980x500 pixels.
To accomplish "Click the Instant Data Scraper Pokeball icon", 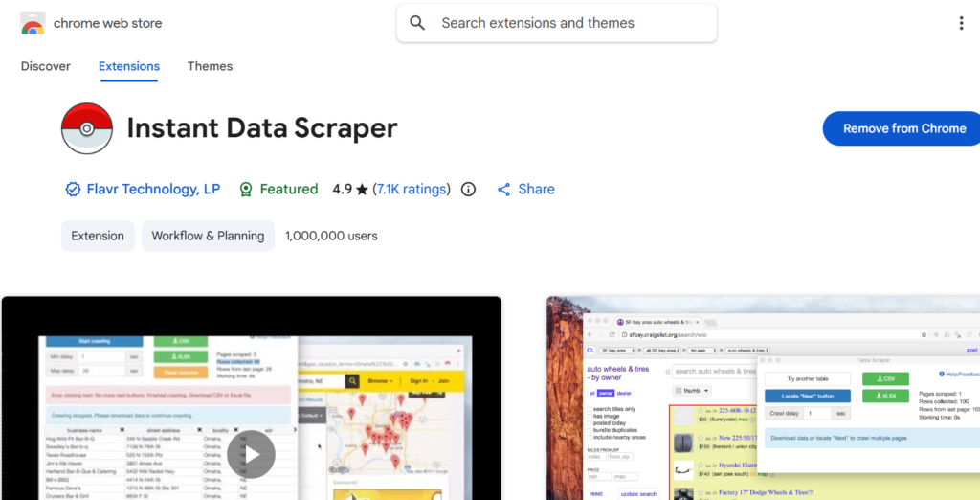I will (x=87, y=128).
